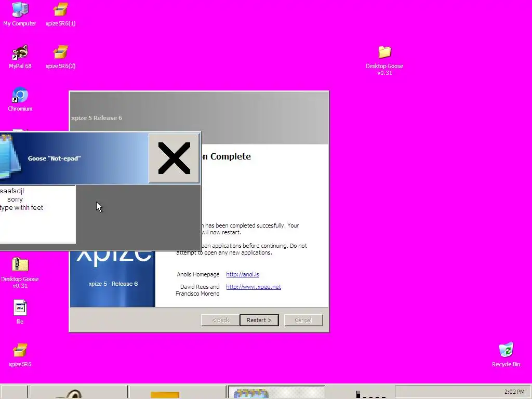This screenshot has width=532, height=399.
Task: Click the greyed Cancel button in xpize
Action: pos(303,320)
